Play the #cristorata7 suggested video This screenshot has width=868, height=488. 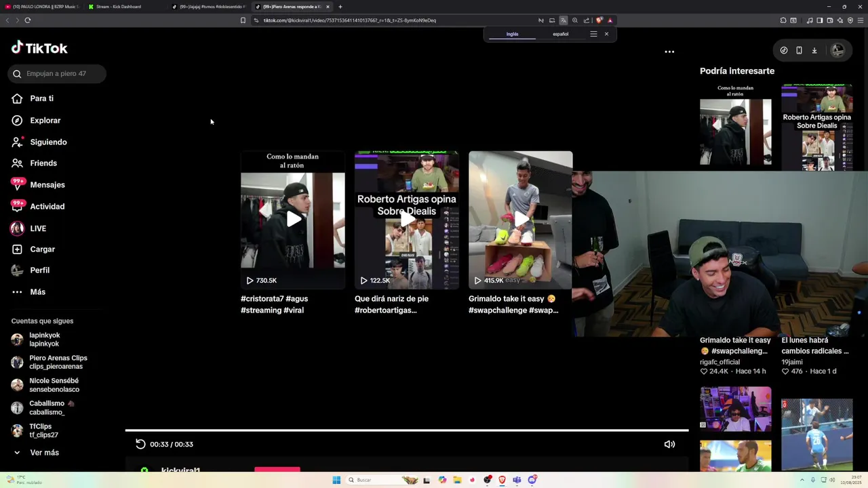click(x=293, y=219)
